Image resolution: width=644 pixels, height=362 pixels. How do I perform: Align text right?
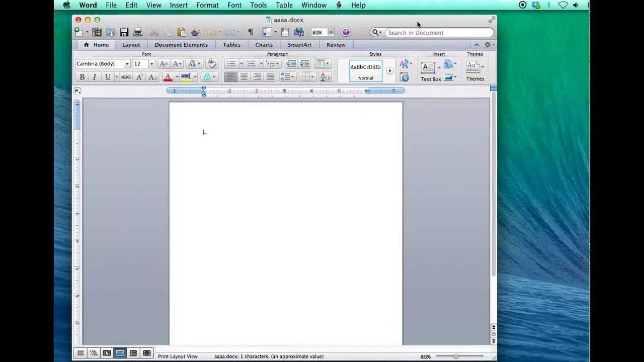click(257, 77)
